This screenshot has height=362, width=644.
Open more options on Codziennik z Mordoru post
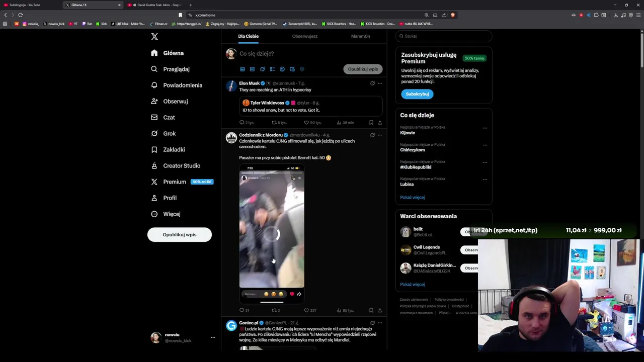tap(380, 135)
